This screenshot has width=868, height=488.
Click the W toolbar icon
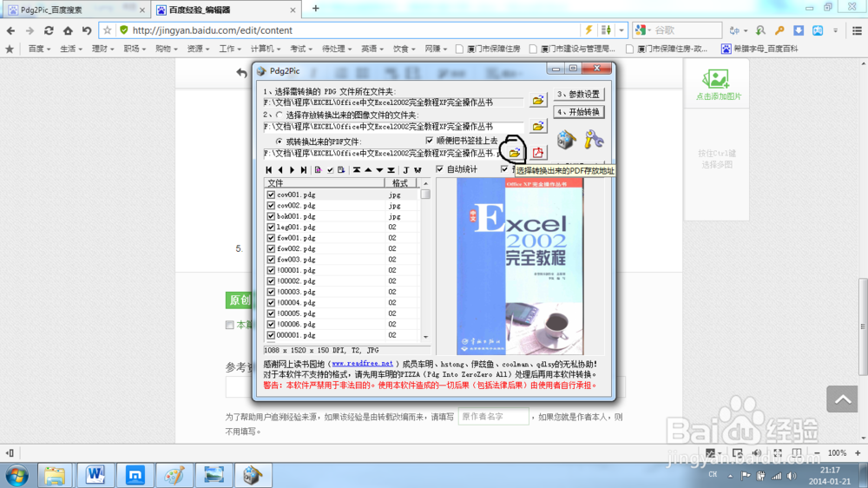pyautogui.click(x=418, y=170)
